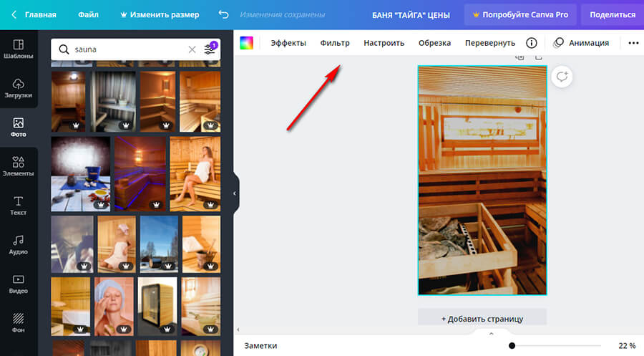Select the woman in sauna photo thumbnail

[195, 174]
